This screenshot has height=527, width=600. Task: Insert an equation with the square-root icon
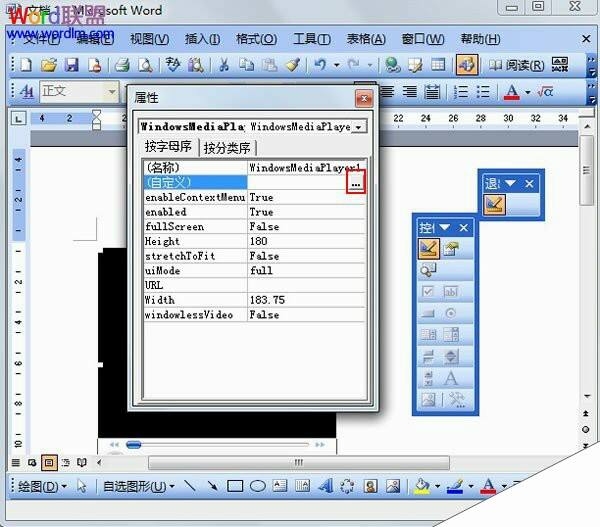click(545, 92)
